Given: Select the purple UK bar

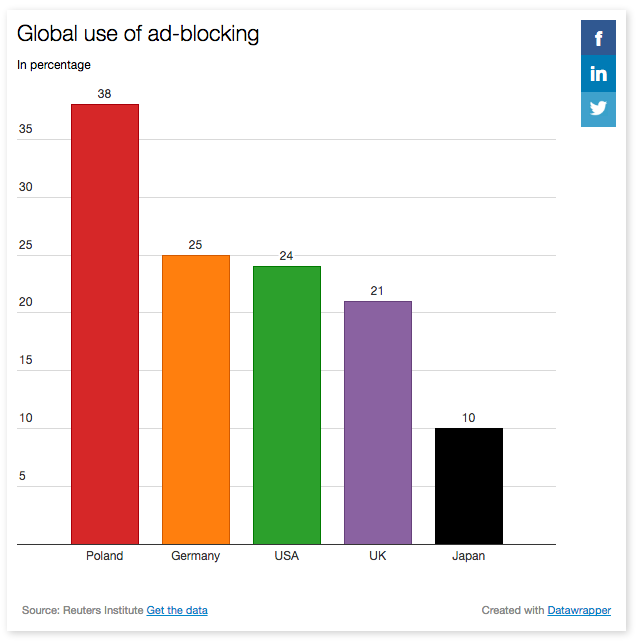Looking at the screenshot, I should (378, 422).
